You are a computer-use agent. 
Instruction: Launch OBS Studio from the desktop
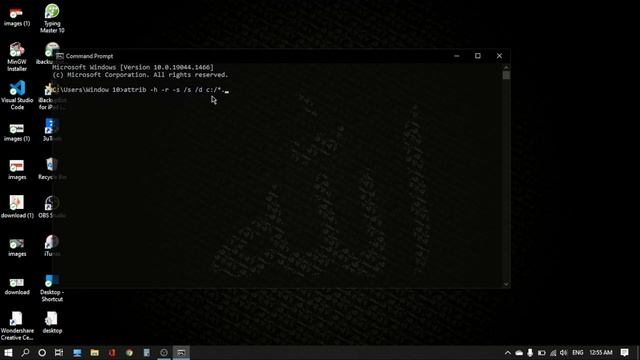[52, 207]
